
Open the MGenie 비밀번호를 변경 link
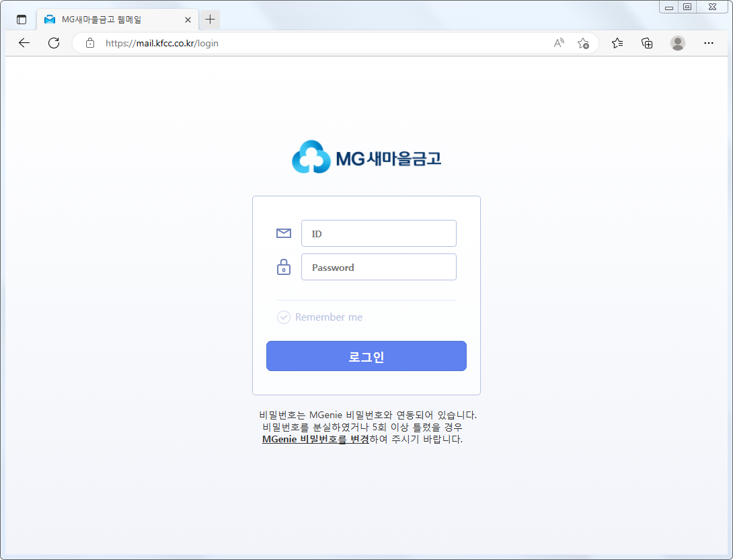[315, 440]
